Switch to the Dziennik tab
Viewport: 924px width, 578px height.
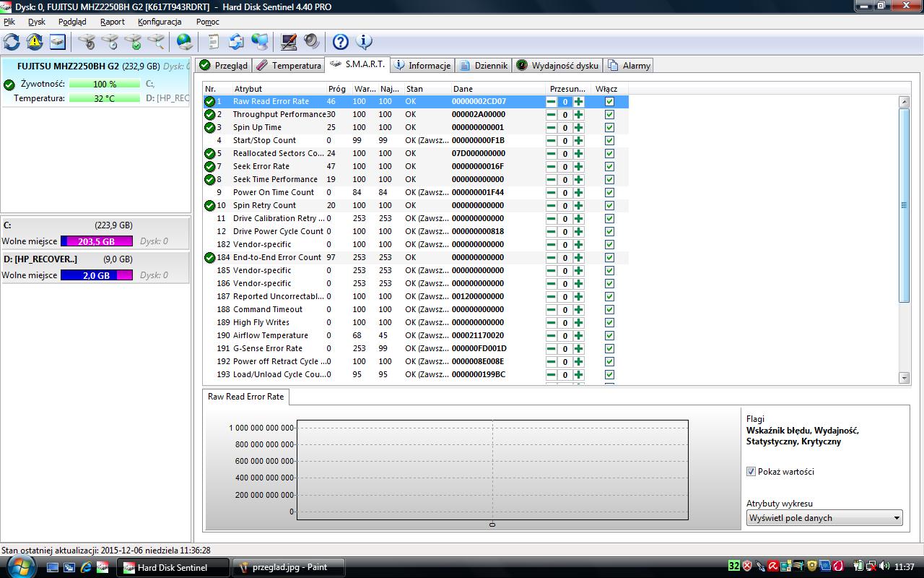[484, 66]
